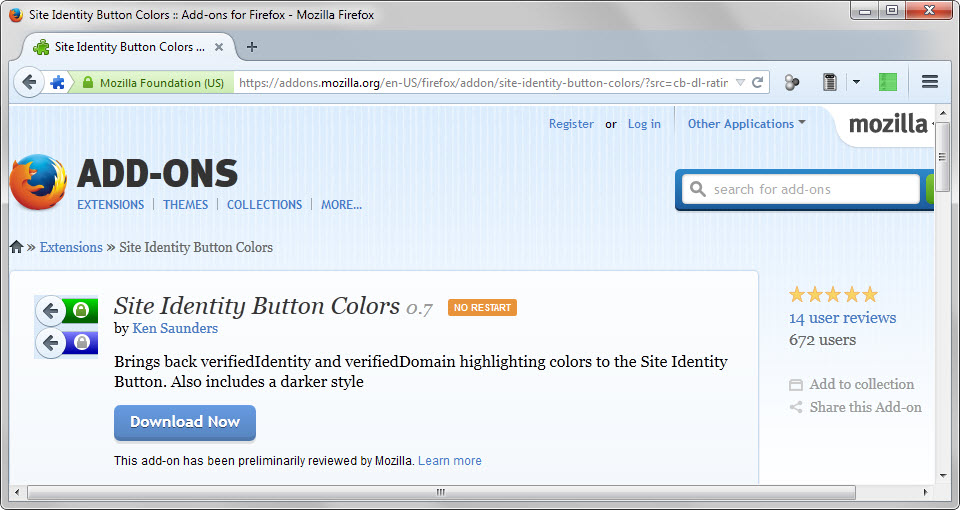Click the mozilla logo tab
The width and height of the screenshot is (960, 510).
coord(888,124)
